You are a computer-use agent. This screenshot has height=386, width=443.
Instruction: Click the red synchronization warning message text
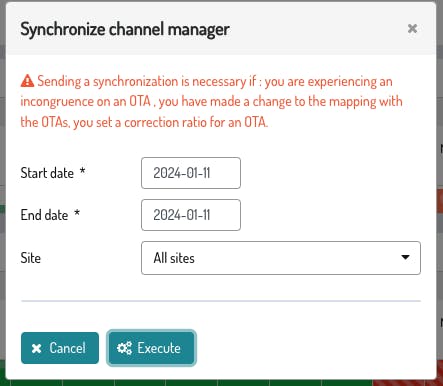coord(211,102)
